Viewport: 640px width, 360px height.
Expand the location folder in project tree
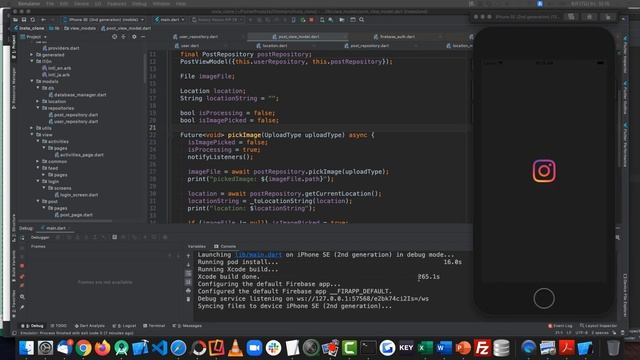(x=38, y=101)
